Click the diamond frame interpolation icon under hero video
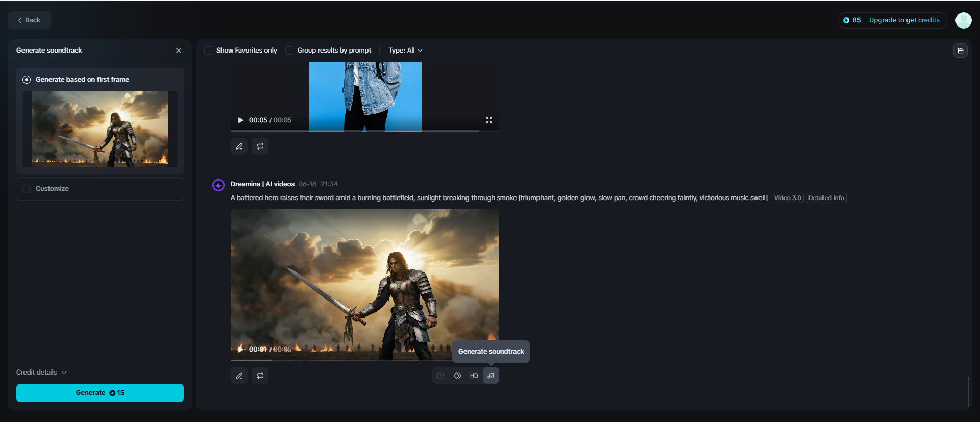Image resolution: width=980 pixels, height=422 pixels. [x=457, y=376]
